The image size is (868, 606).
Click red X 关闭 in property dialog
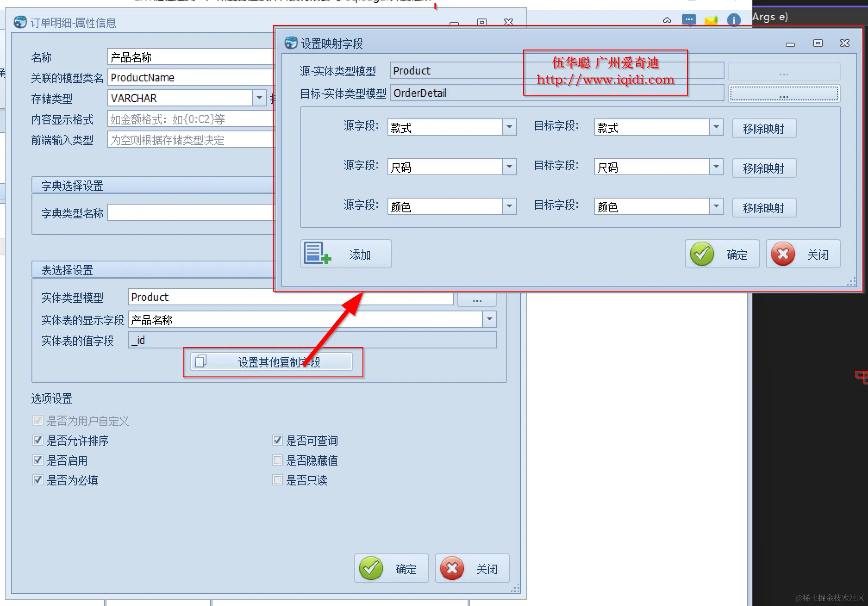pyautogui.click(x=452, y=569)
